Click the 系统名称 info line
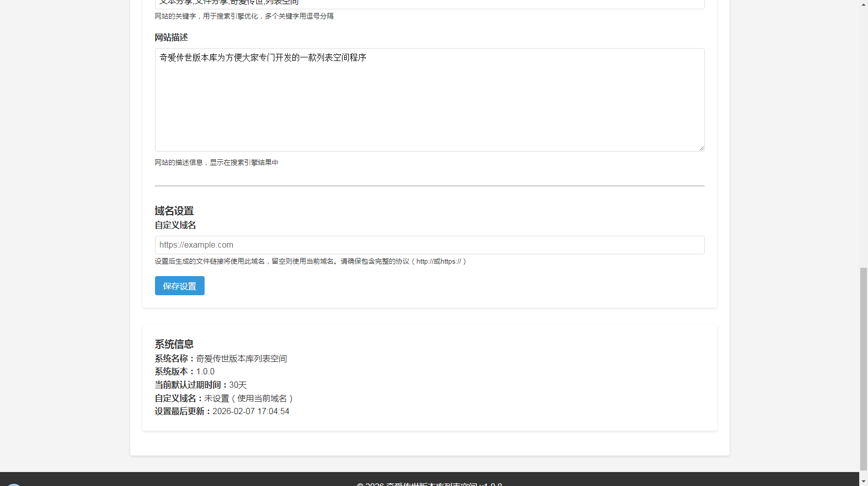Viewport: 868px width, 486px height. pyautogui.click(x=221, y=359)
